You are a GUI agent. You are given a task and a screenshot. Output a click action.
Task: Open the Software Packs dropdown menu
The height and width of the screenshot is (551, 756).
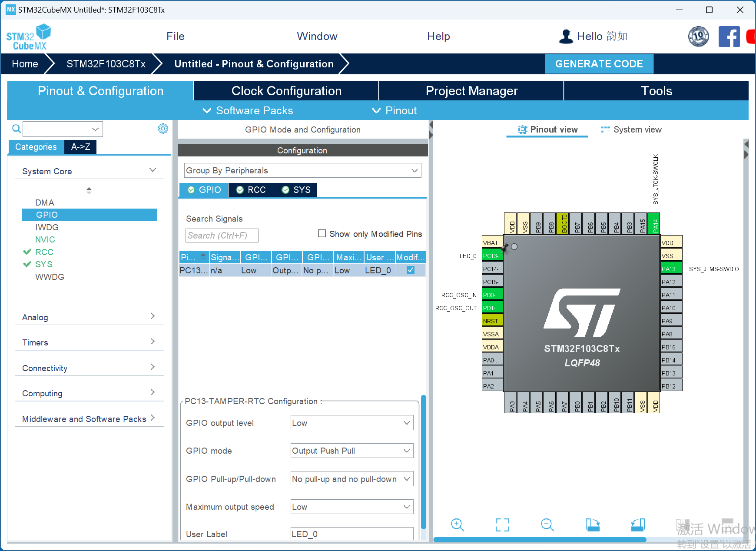click(x=248, y=111)
